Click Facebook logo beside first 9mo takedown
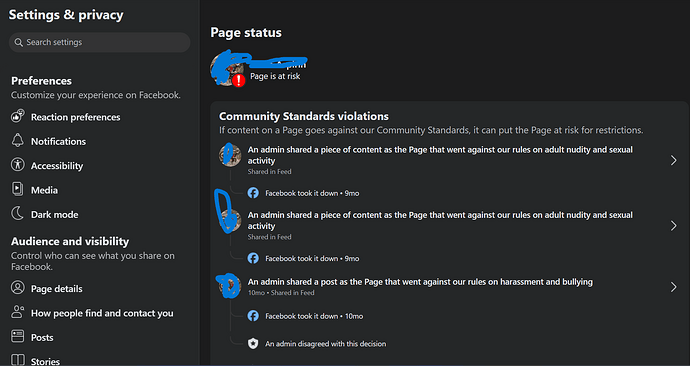Screen dimensions: 690x366 pos(253,193)
